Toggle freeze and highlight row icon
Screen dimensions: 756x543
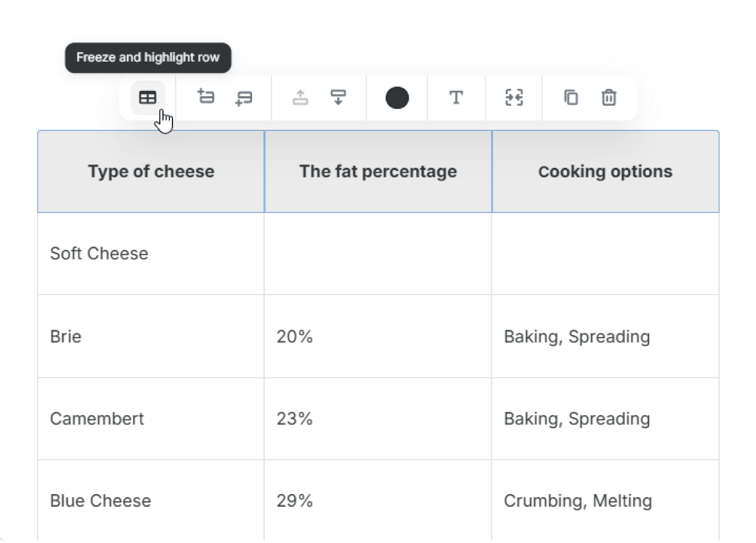pyautogui.click(x=148, y=98)
